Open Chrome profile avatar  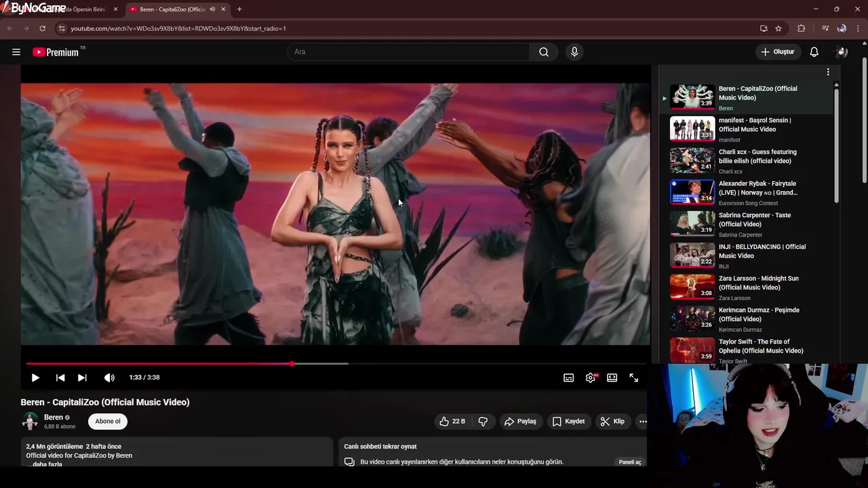click(x=842, y=28)
